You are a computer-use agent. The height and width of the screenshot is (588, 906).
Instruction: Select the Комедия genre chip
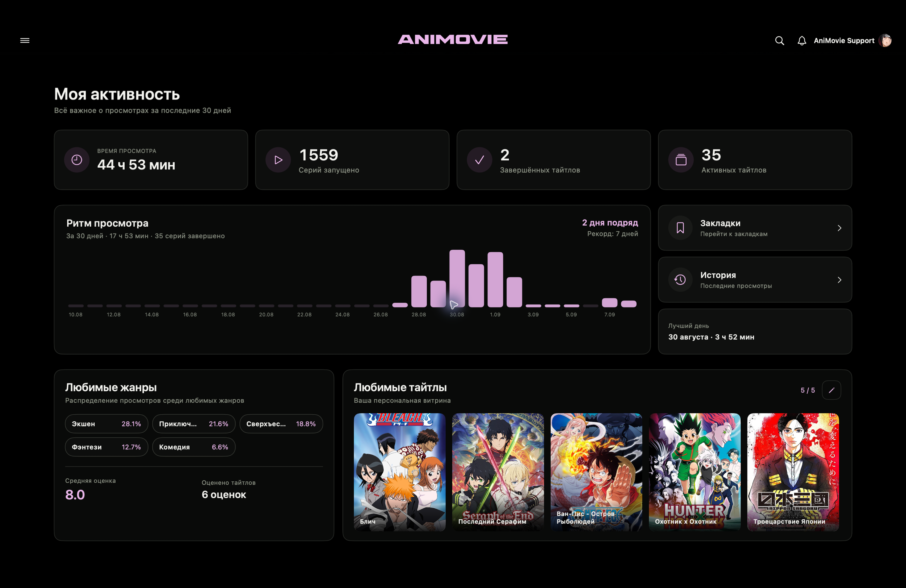point(194,447)
